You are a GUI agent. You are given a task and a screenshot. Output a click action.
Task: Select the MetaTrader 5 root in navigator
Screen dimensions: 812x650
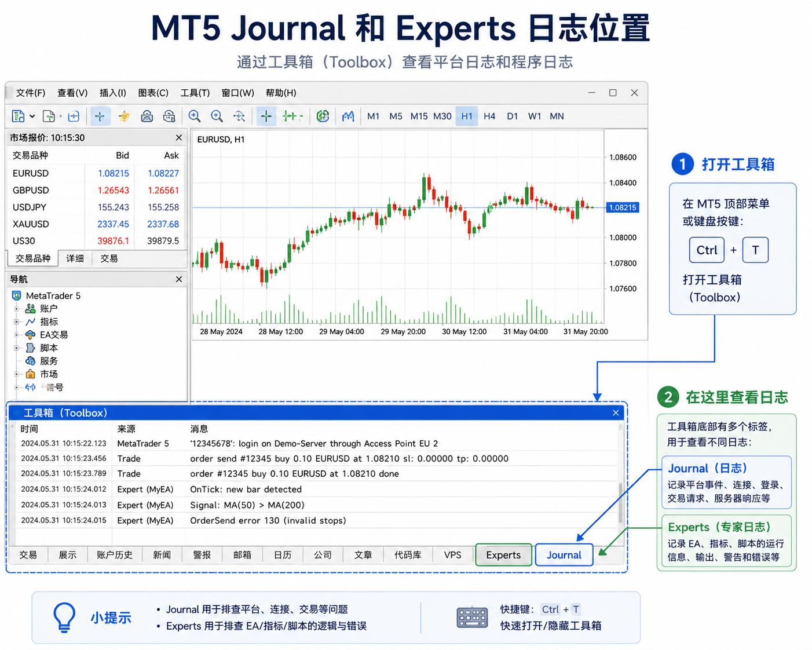point(46,295)
